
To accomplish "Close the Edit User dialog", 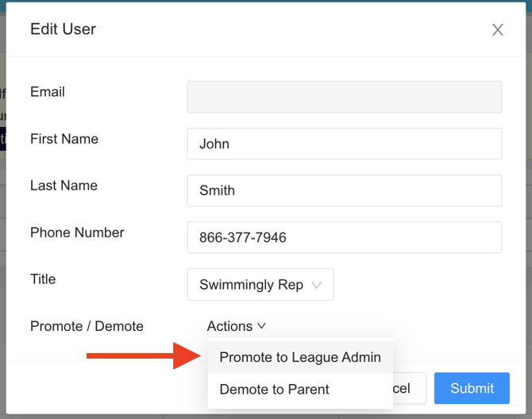I will [498, 30].
